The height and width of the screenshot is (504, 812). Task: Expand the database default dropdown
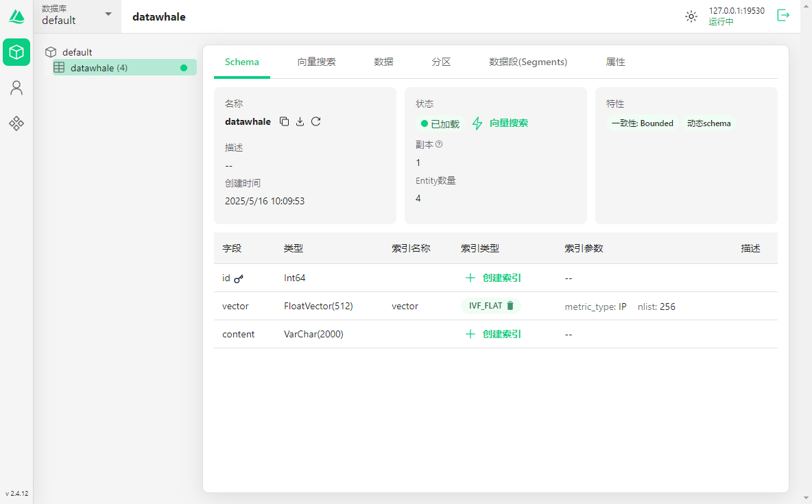point(108,14)
